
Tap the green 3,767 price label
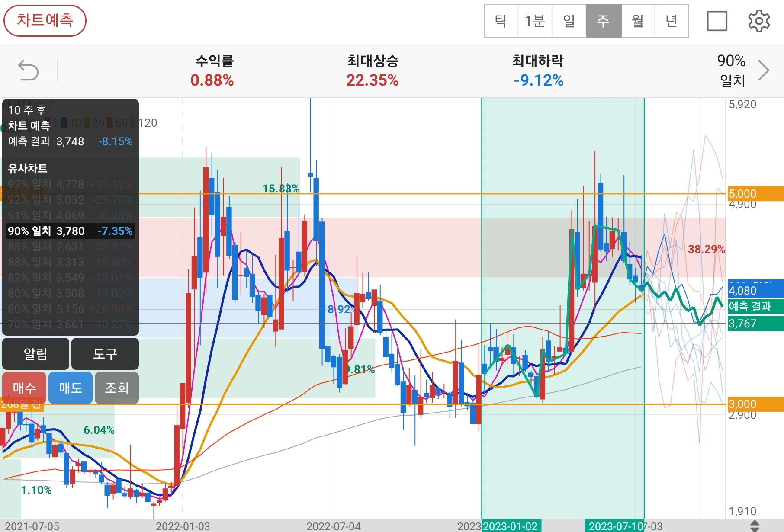(755, 324)
